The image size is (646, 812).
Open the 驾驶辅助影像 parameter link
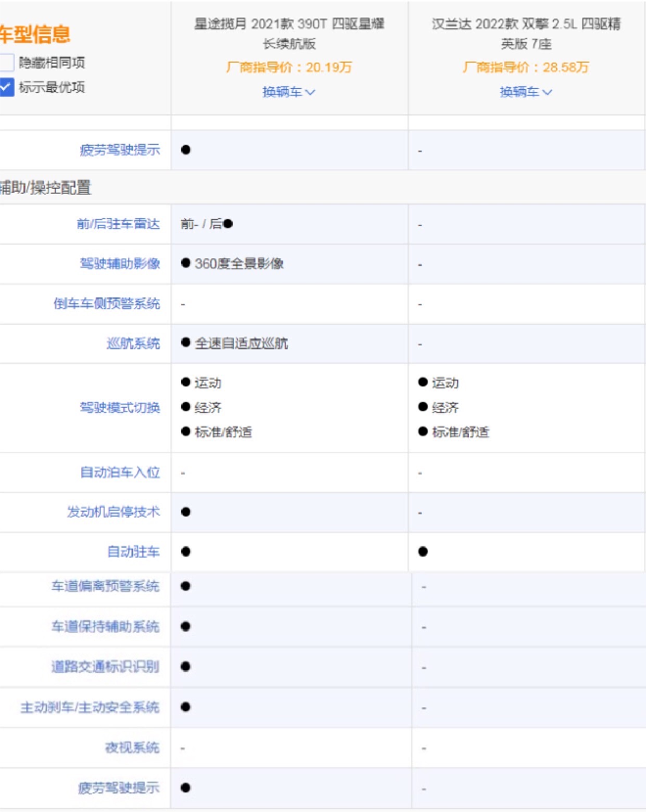click(x=119, y=263)
